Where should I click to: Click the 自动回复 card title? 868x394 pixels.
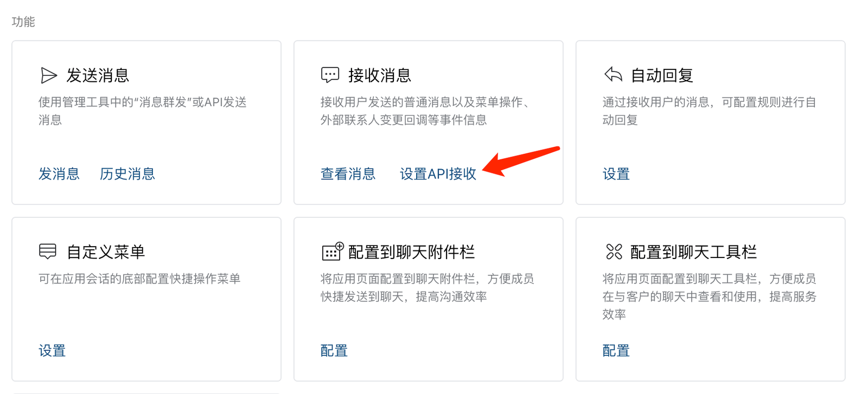[662, 75]
